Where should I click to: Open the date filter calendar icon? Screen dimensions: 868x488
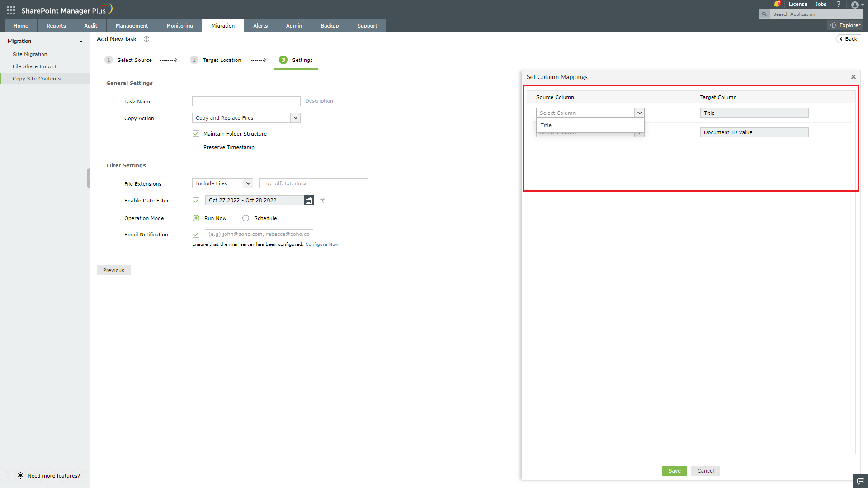pyautogui.click(x=308, y=200)
